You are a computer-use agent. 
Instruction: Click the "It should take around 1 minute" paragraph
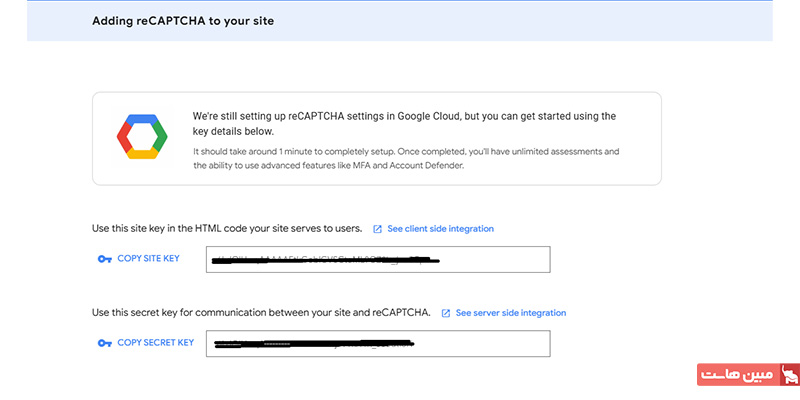tap(406, 159)
